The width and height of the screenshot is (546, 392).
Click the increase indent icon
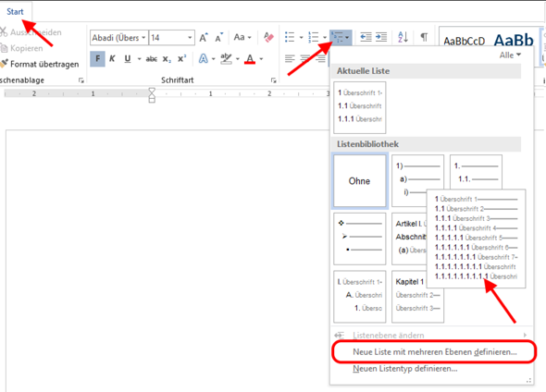(381, 37)
